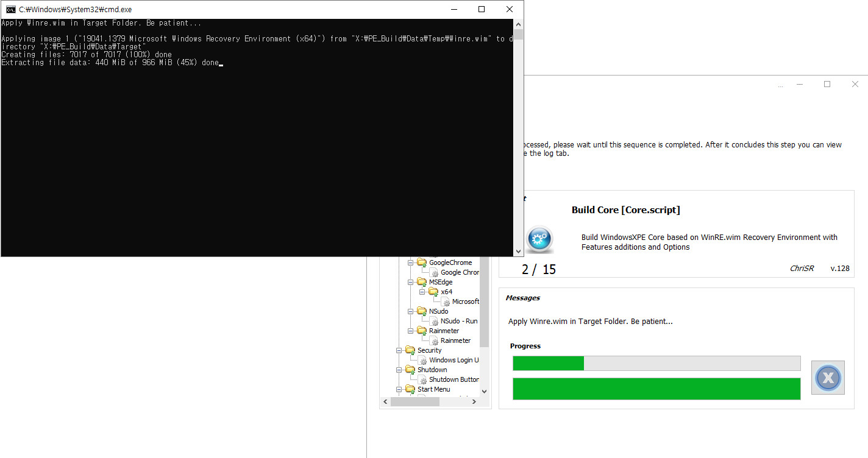Maximize the cmd.exe window
The image size is (868, 458).
(x=482, y=9)
